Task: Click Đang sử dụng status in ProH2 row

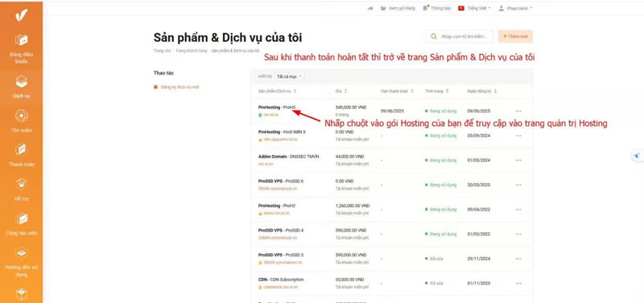Action: click(441, 210)
